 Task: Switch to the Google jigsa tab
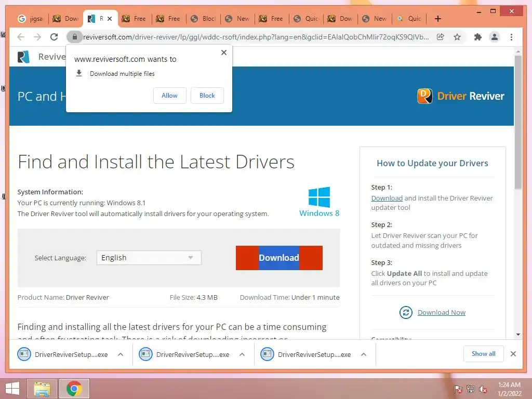pyautogui.click(x=31, y=19)
